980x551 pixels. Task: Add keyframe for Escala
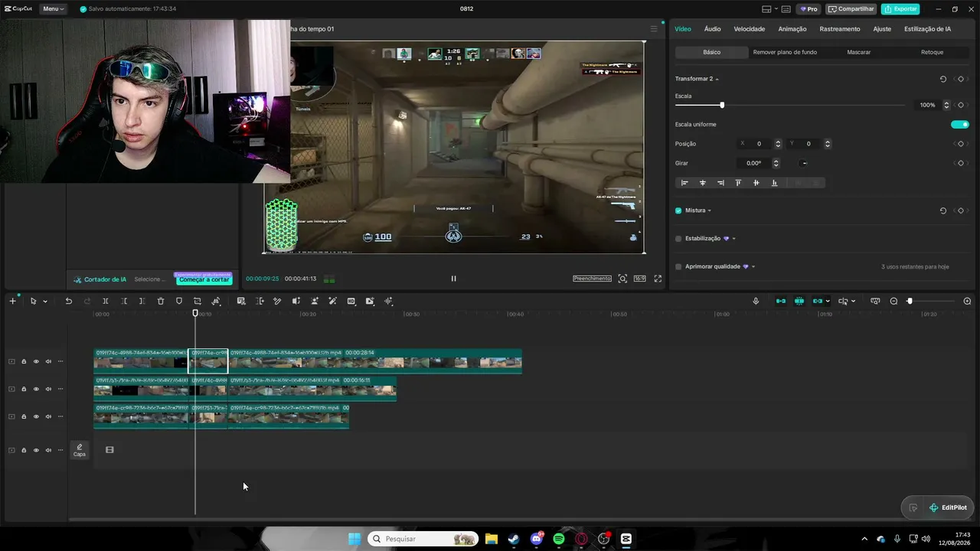coord(961,105)
